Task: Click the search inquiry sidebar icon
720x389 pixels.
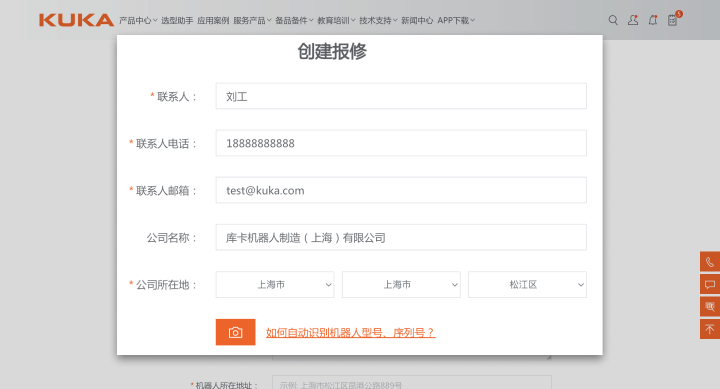Action: (710, 306)
